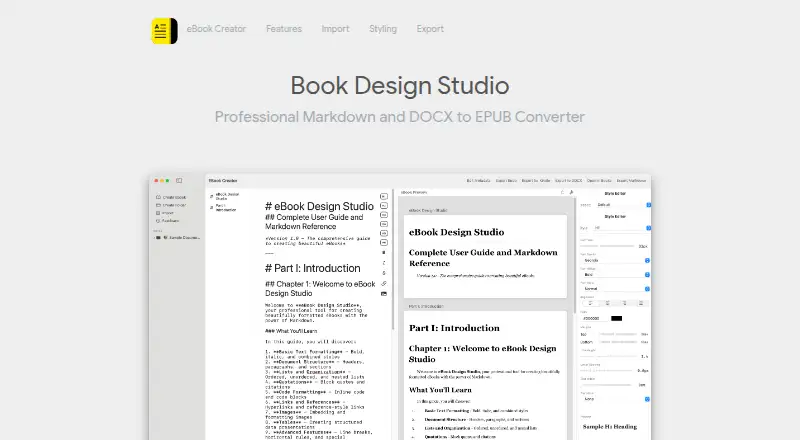Toggle bold formatting icon in editor toolbar
The height and width of the screenshot is (440, 800).
click(384, 253)
